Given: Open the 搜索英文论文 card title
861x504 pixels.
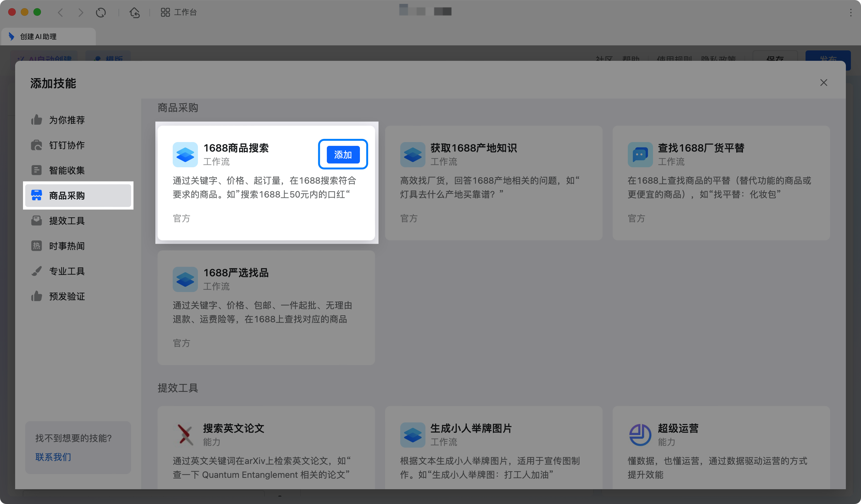Looking at the screenshot, I should [x=234, y=428].
